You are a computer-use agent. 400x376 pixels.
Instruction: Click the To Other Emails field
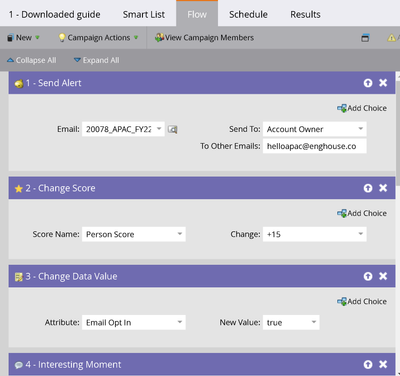[x=315, y=146]
